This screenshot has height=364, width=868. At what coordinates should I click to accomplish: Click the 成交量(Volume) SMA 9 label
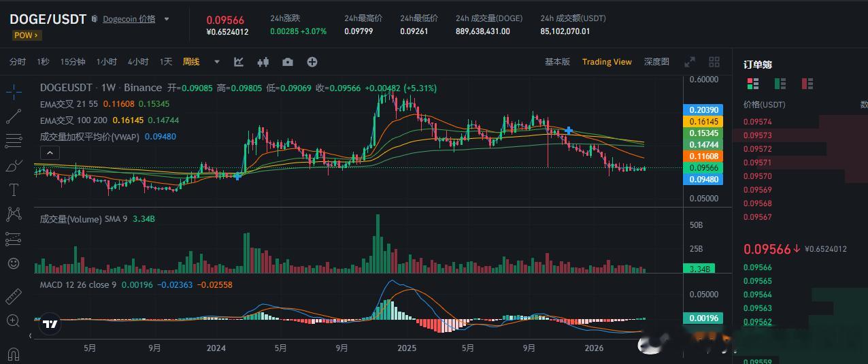[84, 219]
